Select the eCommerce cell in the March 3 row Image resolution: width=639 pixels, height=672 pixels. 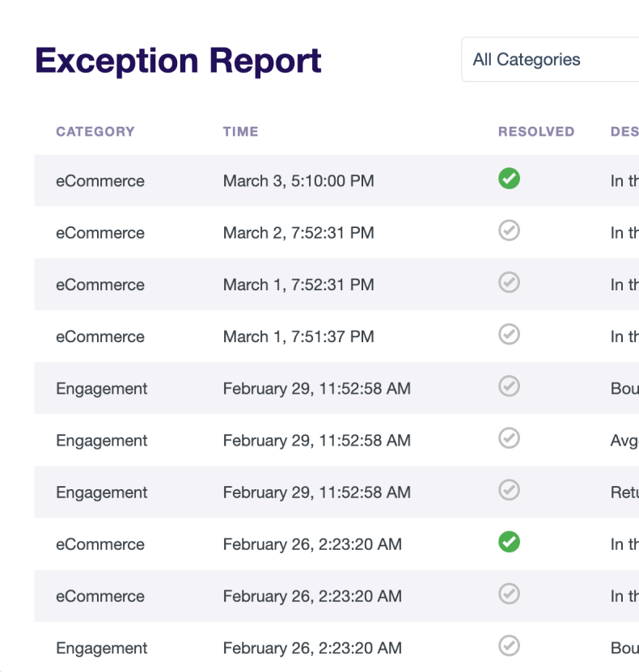tap(100, 181)
